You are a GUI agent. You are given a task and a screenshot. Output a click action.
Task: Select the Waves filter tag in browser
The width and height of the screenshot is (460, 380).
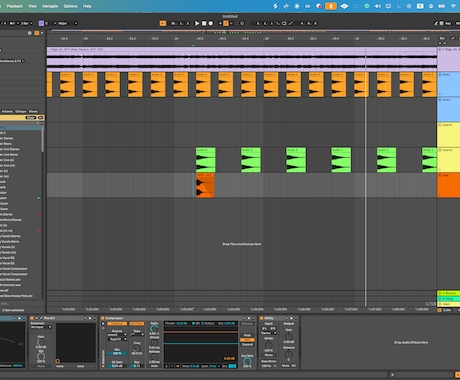pyautogui.click(x=33, y=111)
